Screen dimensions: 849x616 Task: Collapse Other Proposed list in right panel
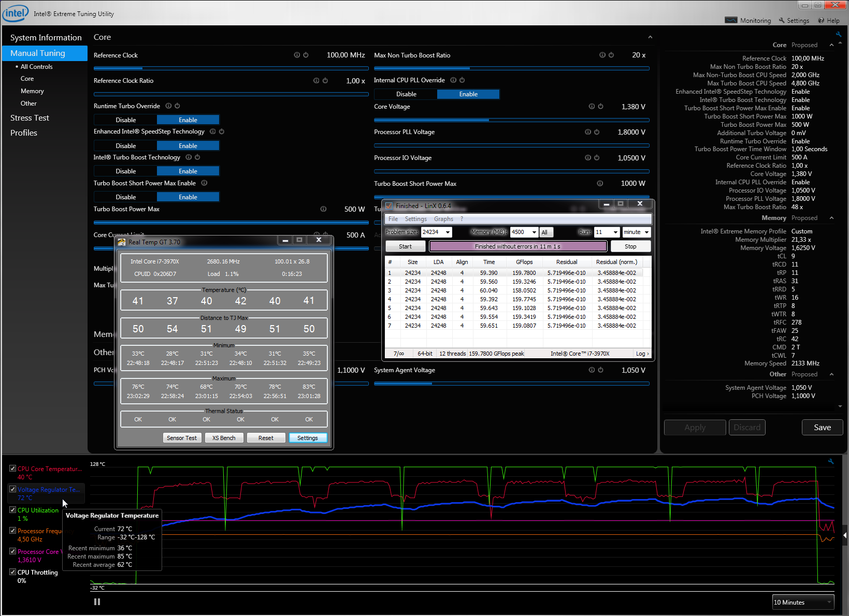pyautogui.click(x=831, y=374)
